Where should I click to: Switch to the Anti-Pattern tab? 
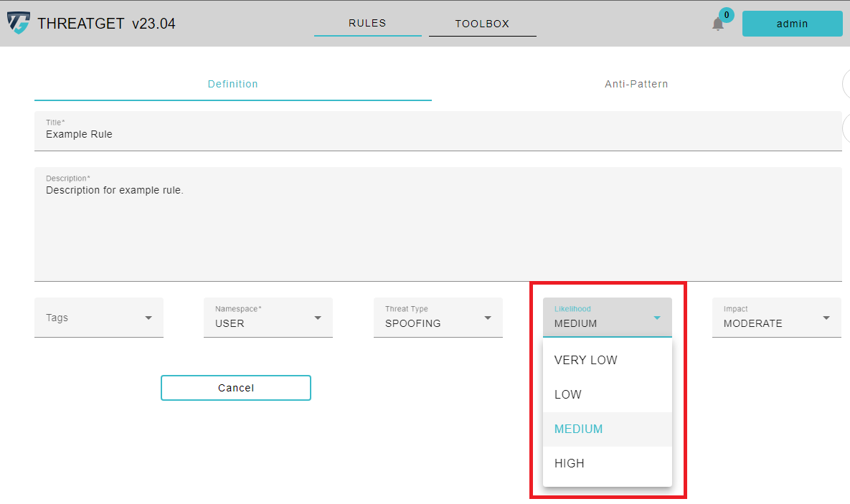(x=636, y=84)
